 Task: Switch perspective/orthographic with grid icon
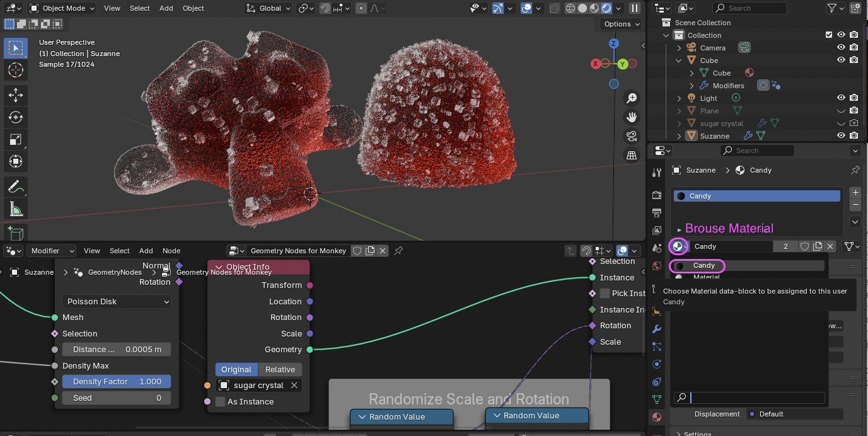pos(632,155)
